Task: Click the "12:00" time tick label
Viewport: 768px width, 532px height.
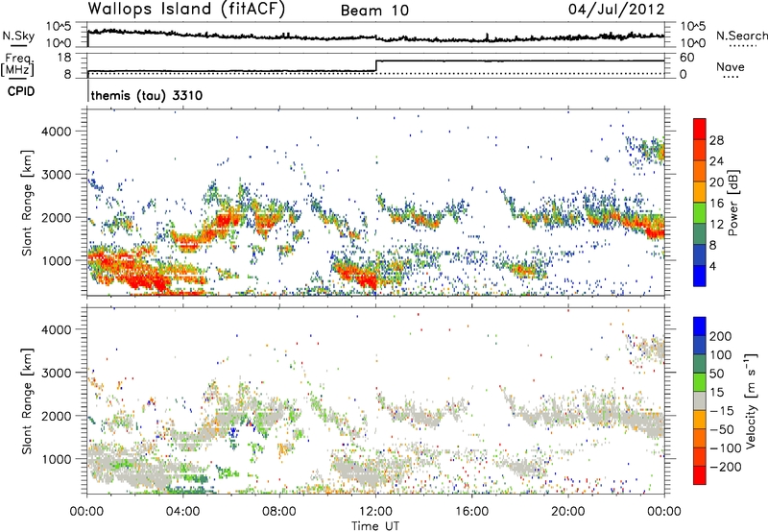Action: [x=375, y=512]
